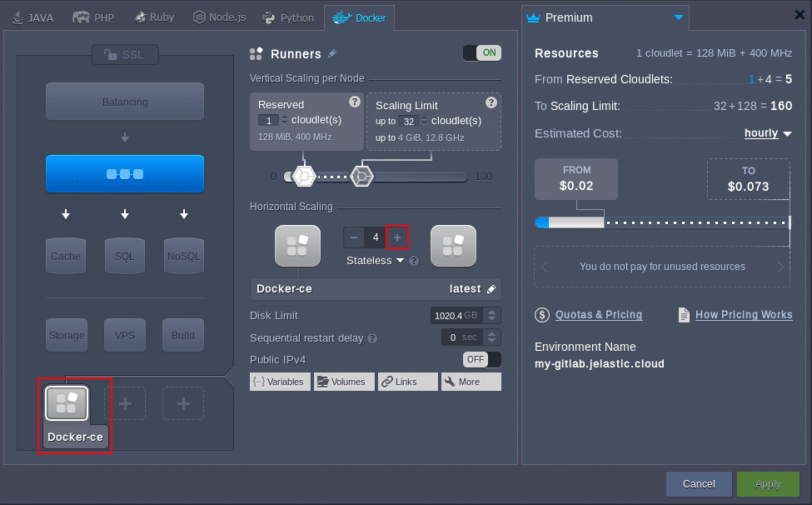This screenshot has height=505, width=812.
Task: Add a Storage node
Action: point(67,335)
